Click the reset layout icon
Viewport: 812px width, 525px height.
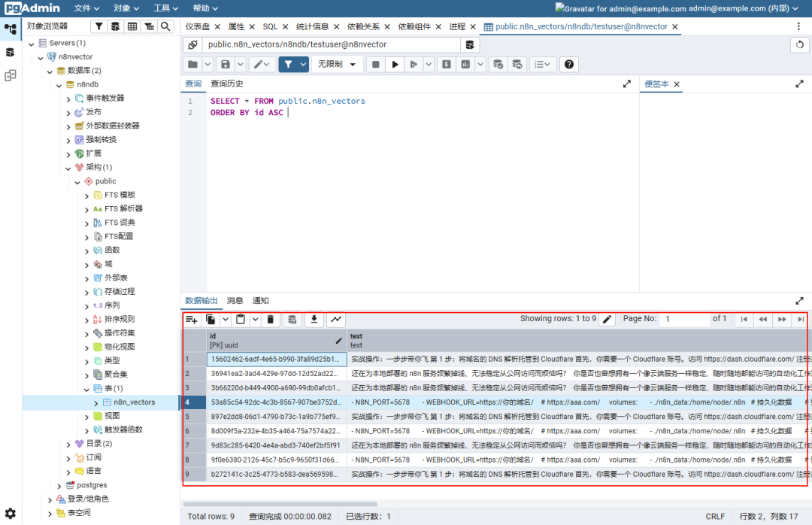pyautogui.click(x=799, y=44)
